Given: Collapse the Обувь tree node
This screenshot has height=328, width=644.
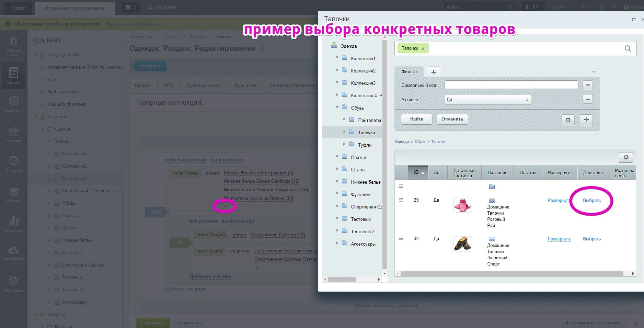Looking at the screenshot, I should [x=337, y=107].
